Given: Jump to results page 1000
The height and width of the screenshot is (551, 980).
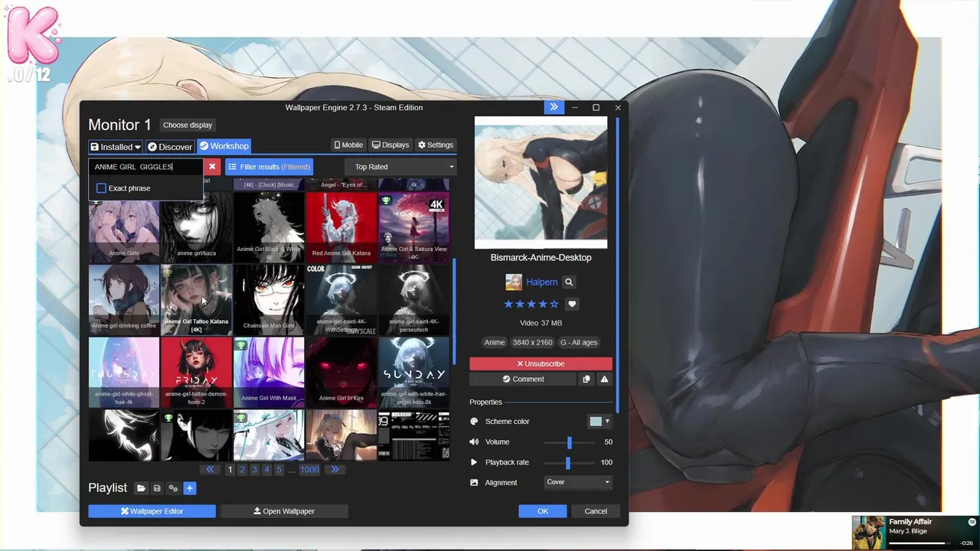Looking at the screenshot, I should point(309,470).
